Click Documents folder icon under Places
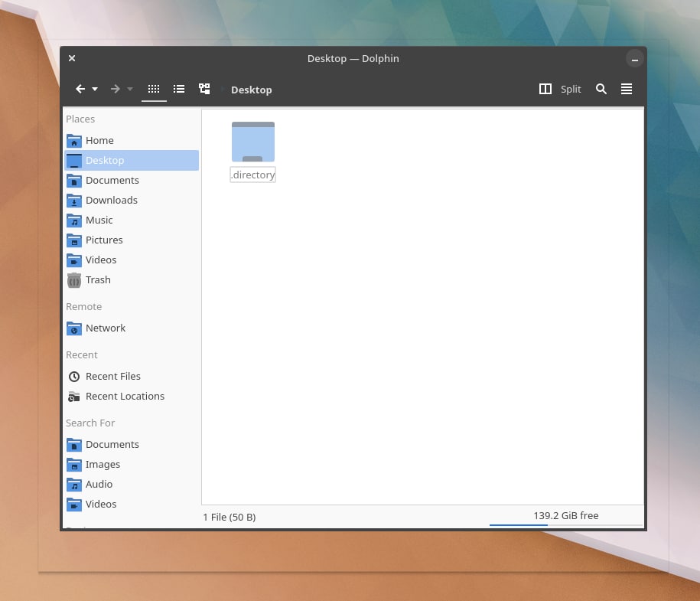 [x=74, y=181]
